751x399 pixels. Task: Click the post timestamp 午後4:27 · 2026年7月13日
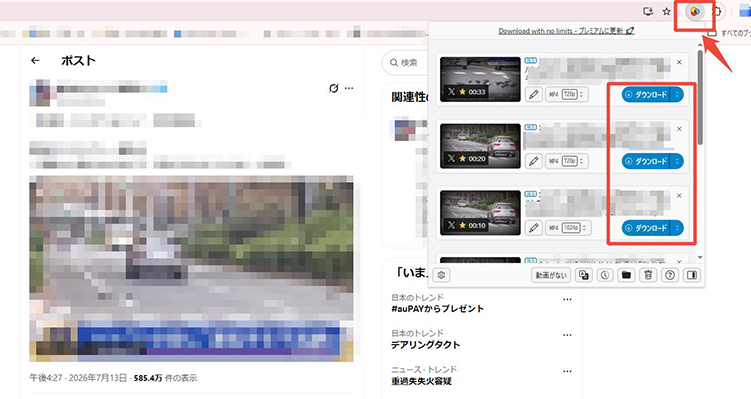[79, 378]
